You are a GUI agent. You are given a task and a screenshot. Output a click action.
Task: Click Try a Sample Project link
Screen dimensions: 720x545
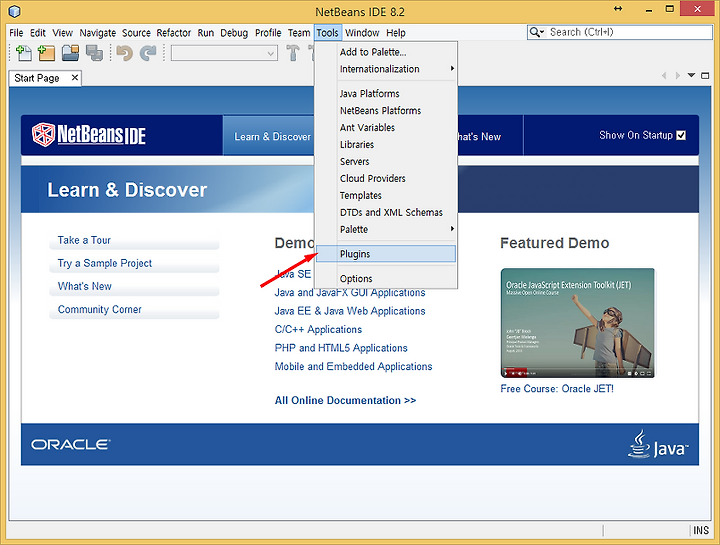point(105,263)
